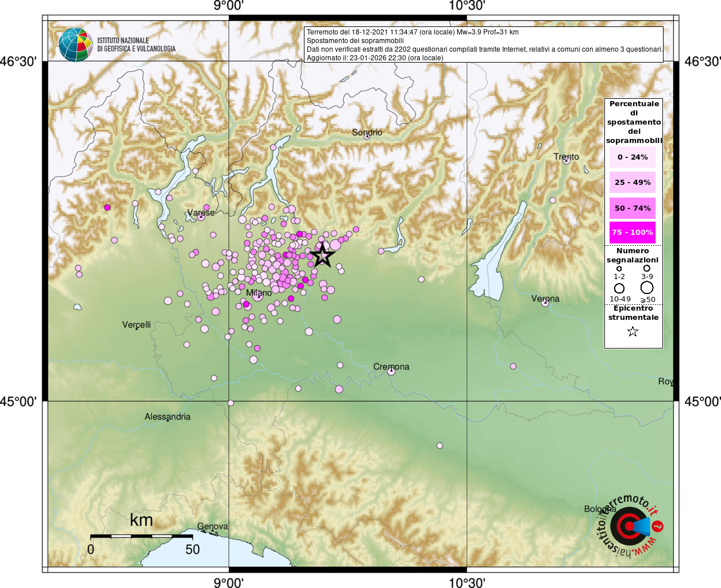The image size is (721, 588).
Task: Click the 1-2 reports circle in legend
Action: (x=619, y=269)
